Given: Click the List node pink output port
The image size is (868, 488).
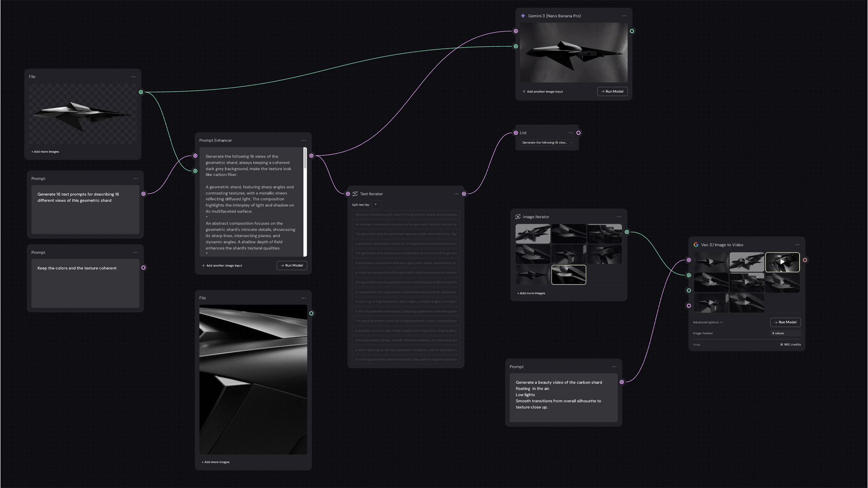Looking at the screenshot, I should [578, 133].
